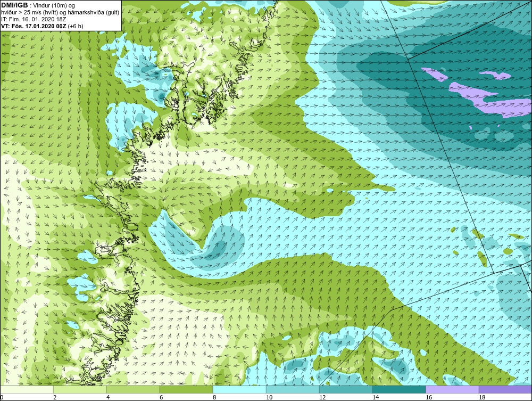Viewport: 532px width, 401px height.
Task: Click the 16–18 m/s light purple legend swatch
Action: tap(452, 389)
